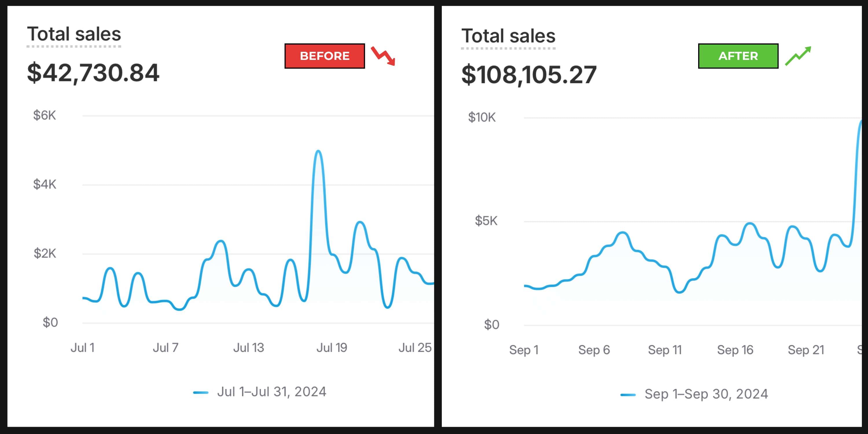Click the Jul 1–Jul 31, 2024 legend line icon

[x=201, y=392]
